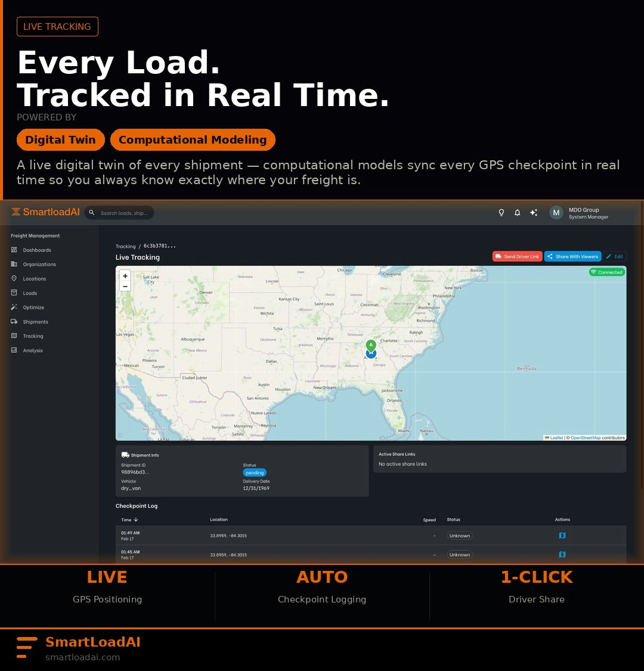Viewport: 644px width, 671px height.
Task: Click the Computational Modeling pill
Action: (x=193, y=140)
